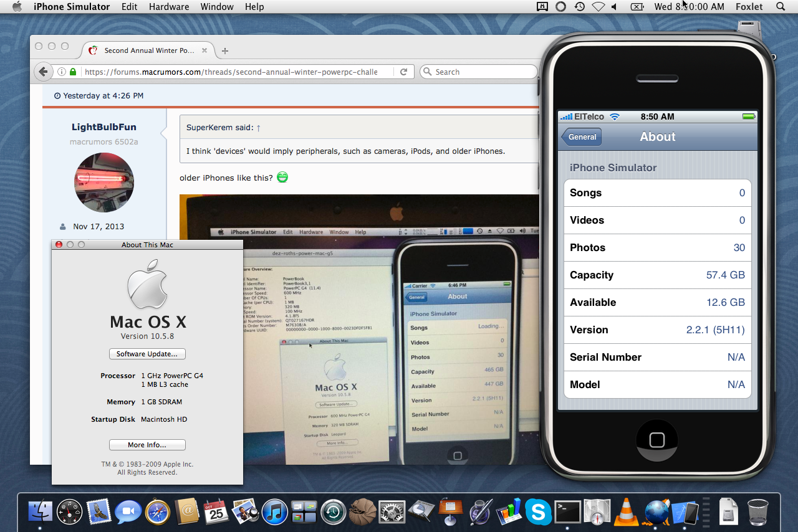Tap General back button in simulator
Screen dimensions: 798x532
pyautogui.click(x=582, y=137)
